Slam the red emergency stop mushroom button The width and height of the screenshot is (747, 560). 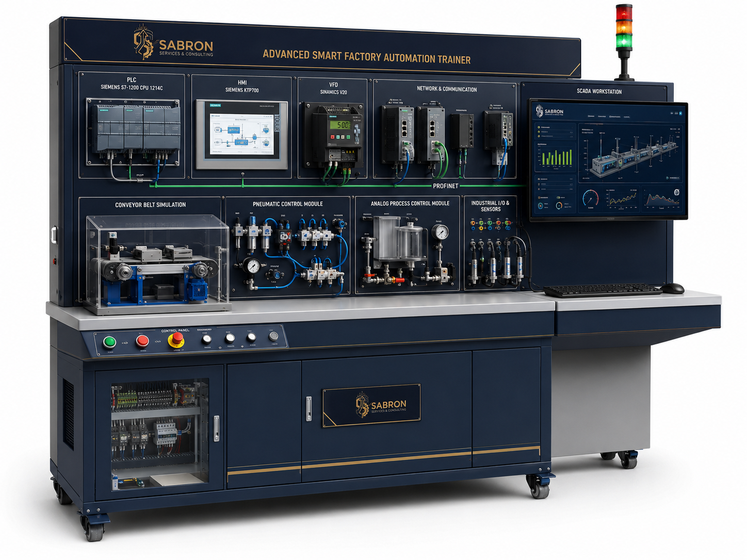click(x=177, y=339)
